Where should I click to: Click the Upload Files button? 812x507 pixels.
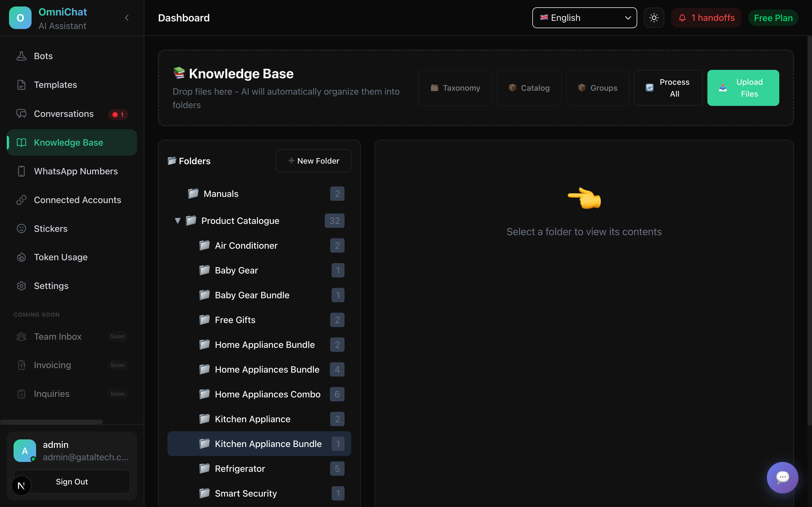(743, 88)
